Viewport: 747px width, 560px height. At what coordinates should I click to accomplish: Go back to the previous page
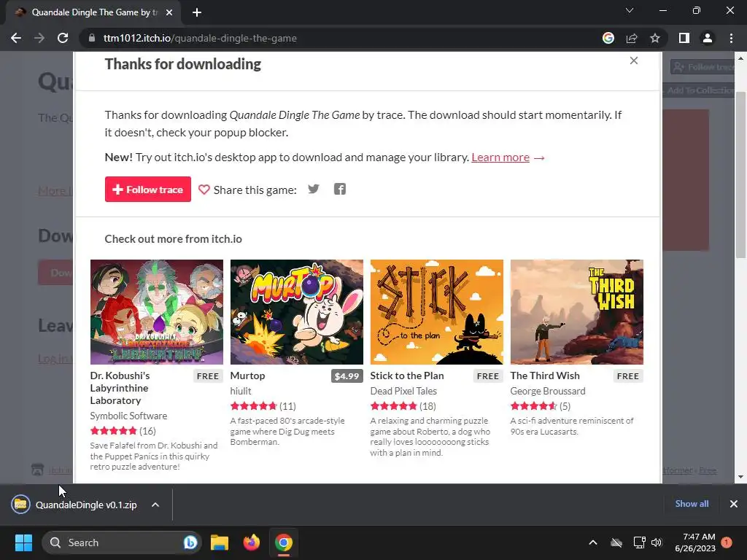[x=16, y=38]
